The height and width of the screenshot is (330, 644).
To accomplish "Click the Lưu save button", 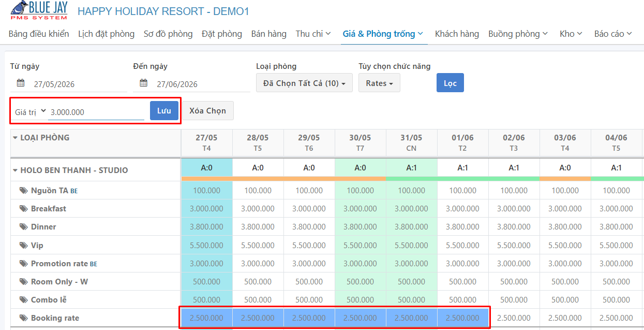I will [x=164, y=111].
